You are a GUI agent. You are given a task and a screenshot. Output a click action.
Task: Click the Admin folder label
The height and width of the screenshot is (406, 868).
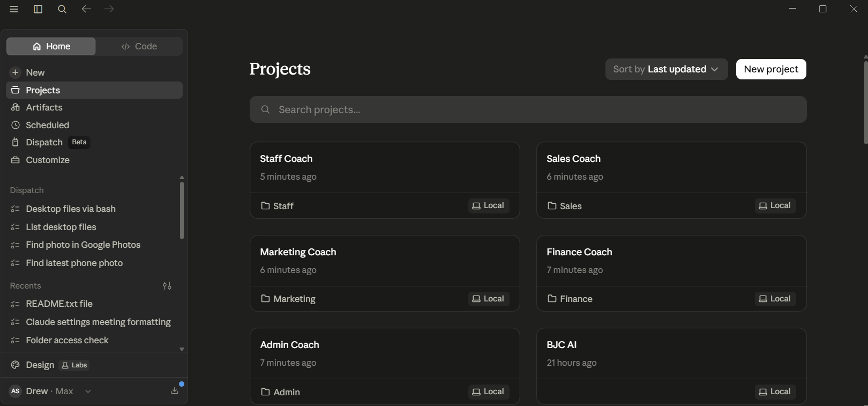coord(280,392)
